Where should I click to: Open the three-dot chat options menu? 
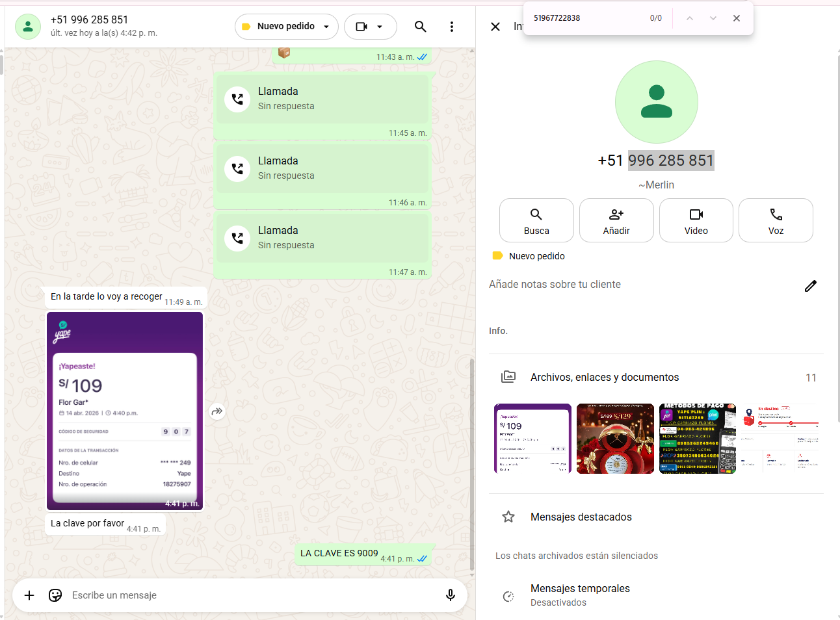pyautogui.click(x=452, y=27)
